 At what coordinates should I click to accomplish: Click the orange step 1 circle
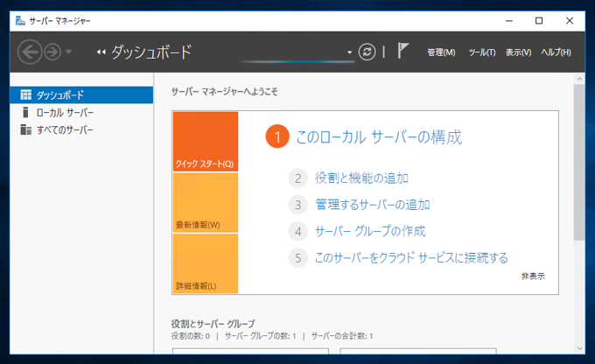point(277,136)
